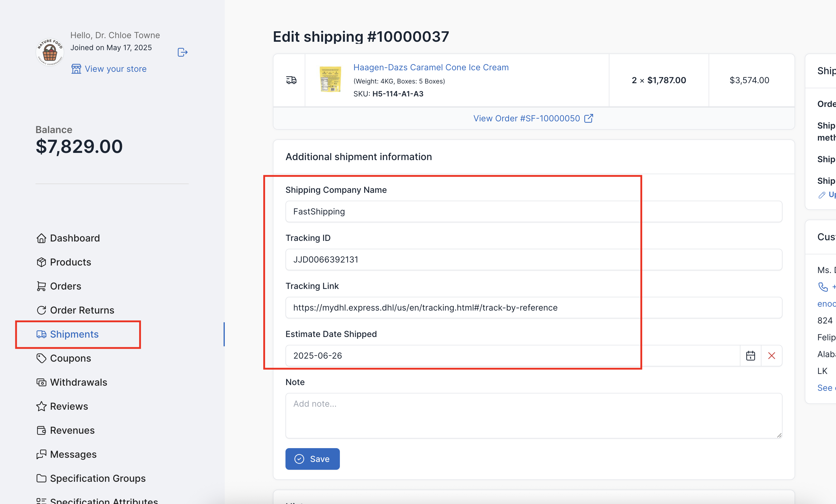Go to Withdrawals
Image resolution: width=836 pixels, height=504 pixels.
79,382
